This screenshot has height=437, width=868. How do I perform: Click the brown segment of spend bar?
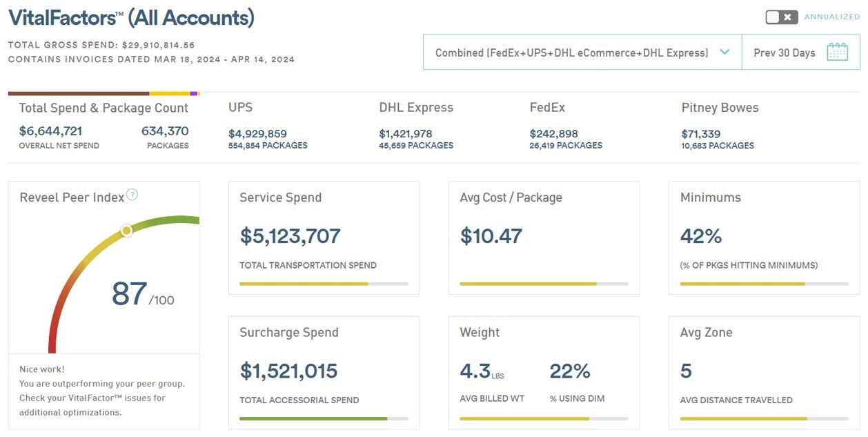[79, 93]
